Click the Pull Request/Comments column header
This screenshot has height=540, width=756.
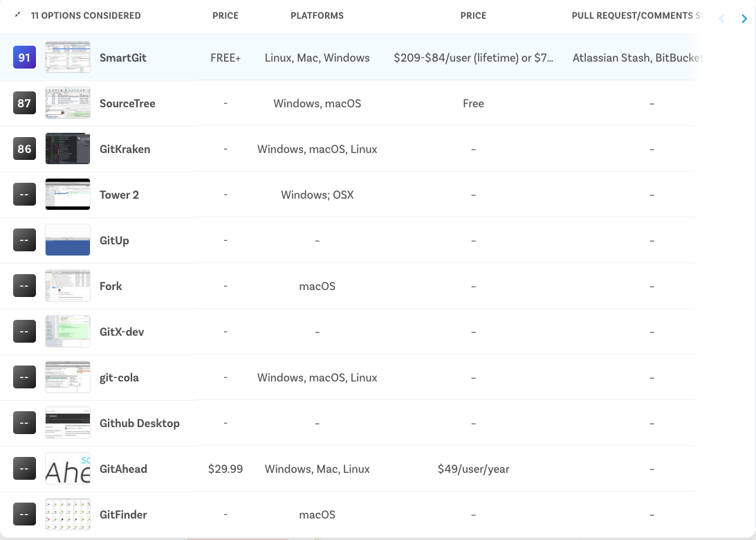click(636, 15)
